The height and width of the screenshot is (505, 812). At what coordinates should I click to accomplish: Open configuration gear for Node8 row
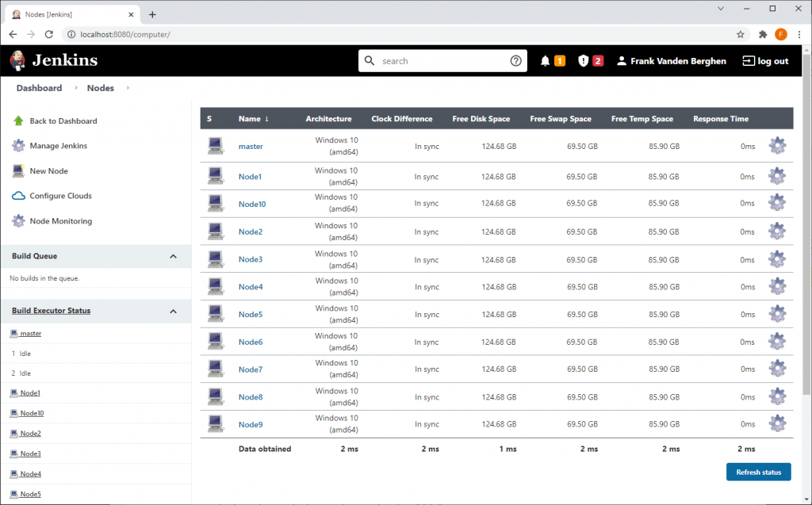[777, 396]
